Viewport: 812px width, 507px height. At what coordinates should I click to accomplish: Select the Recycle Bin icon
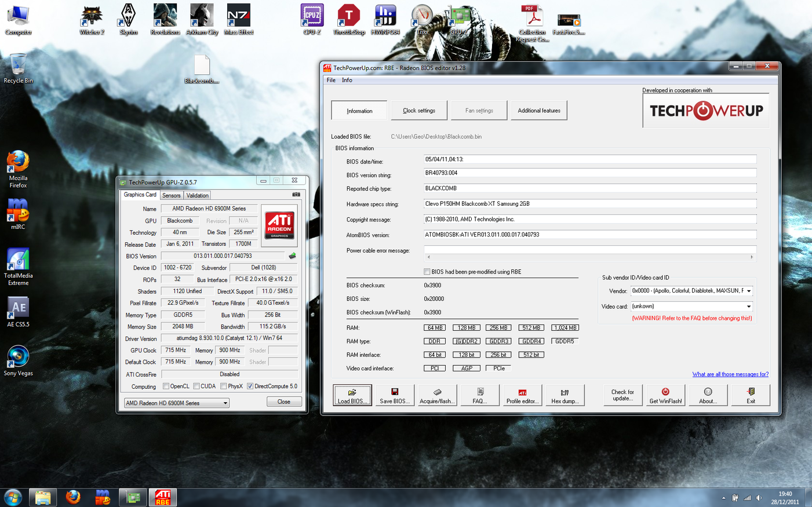click(18, 68)
